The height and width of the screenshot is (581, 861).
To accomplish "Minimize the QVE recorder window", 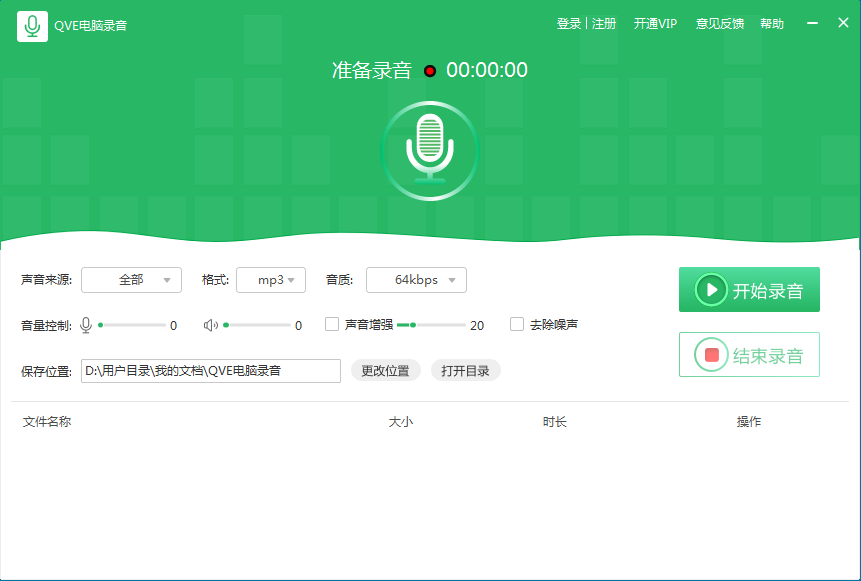I will [x=813, y=24].
